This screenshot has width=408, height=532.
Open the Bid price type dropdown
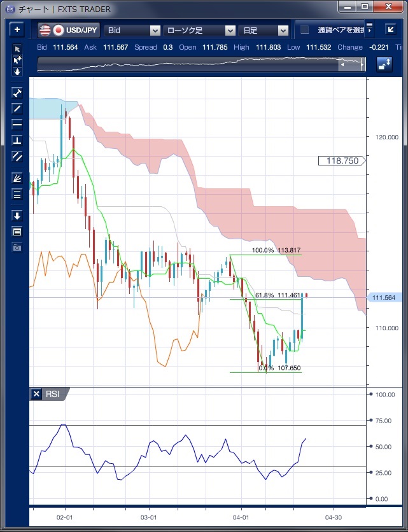(x=132, y=30)
